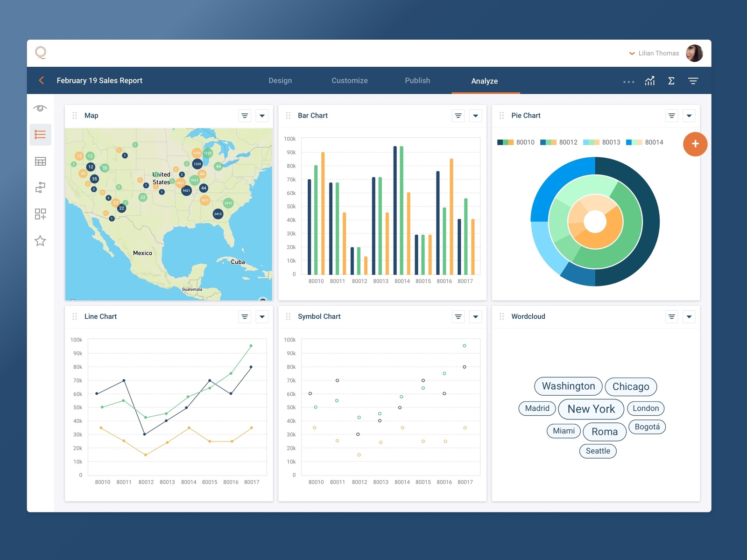Switch to the Publish tab
The width and height of the screenshot is (747, 560).
click(417, 81)
